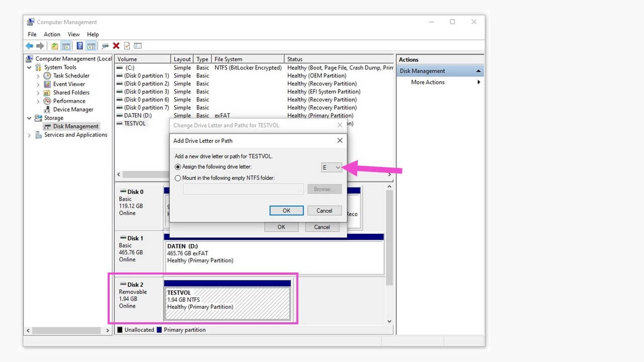
Task: Close the Add Drive Letter or Path dialog
Action: click(340, 141)
